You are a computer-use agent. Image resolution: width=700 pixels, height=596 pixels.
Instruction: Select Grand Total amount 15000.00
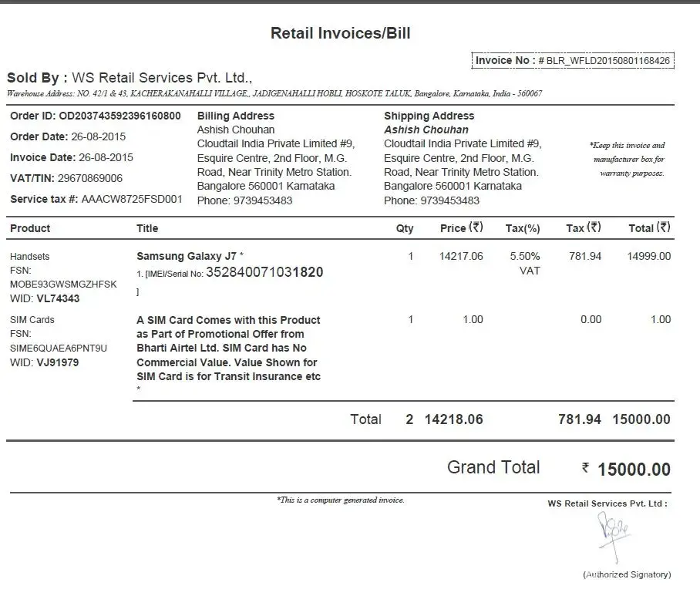point(634,470)
